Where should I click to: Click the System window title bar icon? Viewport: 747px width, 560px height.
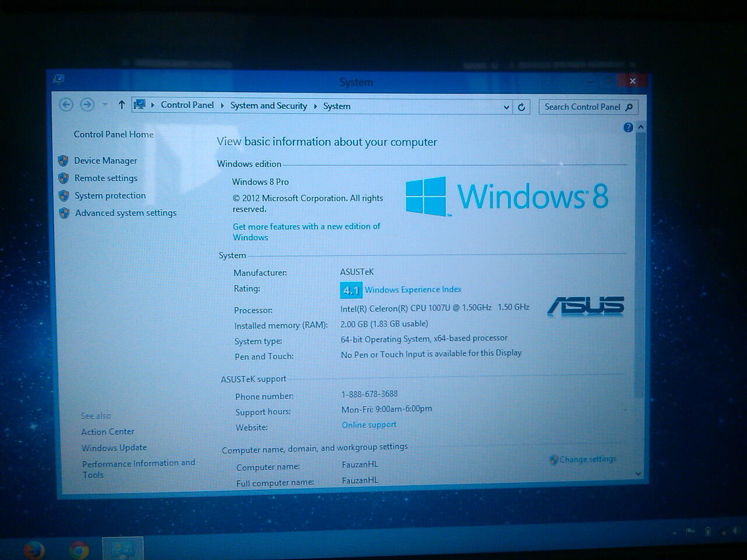tap(58, 79)
